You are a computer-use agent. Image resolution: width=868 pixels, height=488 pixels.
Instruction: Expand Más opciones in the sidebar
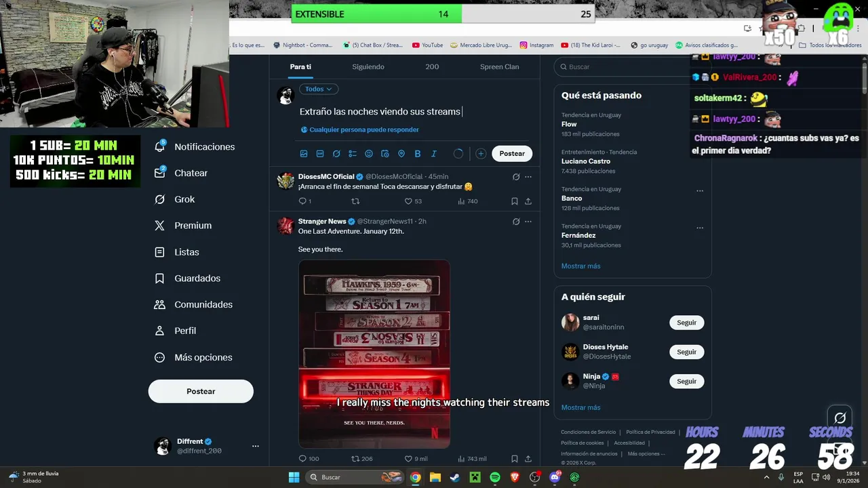pyautogui.click(x=194, y=357)
